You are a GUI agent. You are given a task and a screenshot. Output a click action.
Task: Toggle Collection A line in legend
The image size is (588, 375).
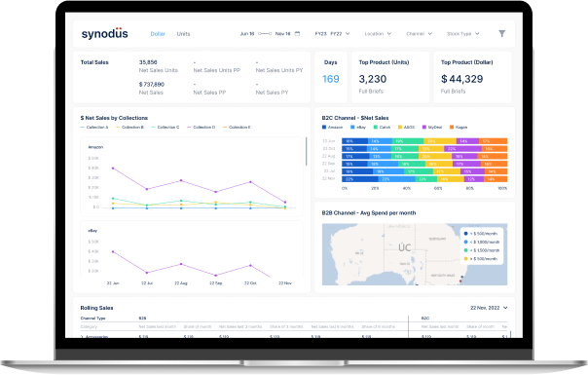94,128
